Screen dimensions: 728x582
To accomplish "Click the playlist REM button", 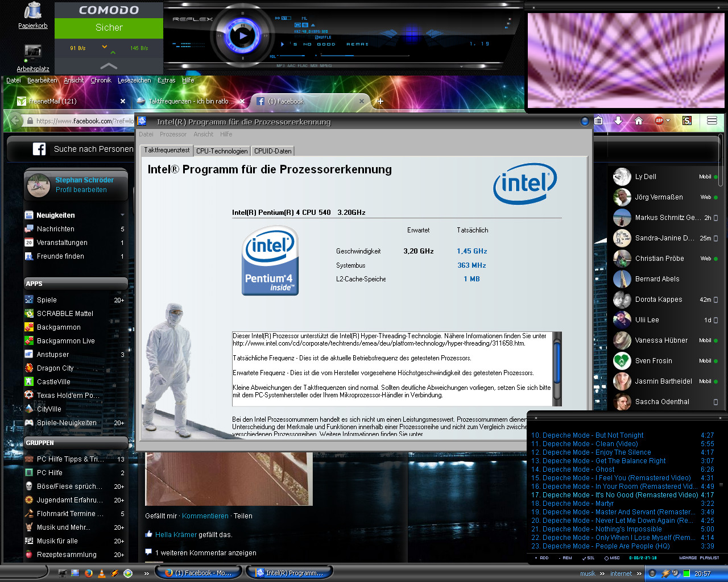I will click(x=565, y=558).
